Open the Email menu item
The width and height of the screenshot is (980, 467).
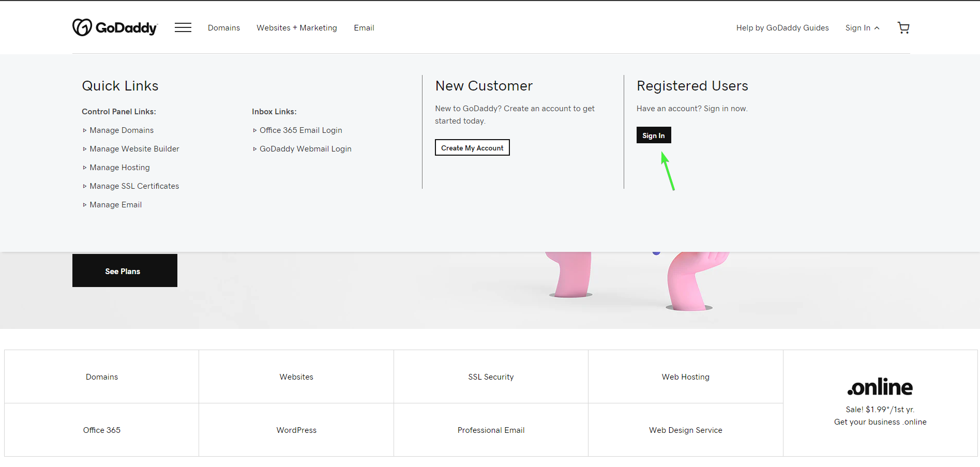click(364, 28)
